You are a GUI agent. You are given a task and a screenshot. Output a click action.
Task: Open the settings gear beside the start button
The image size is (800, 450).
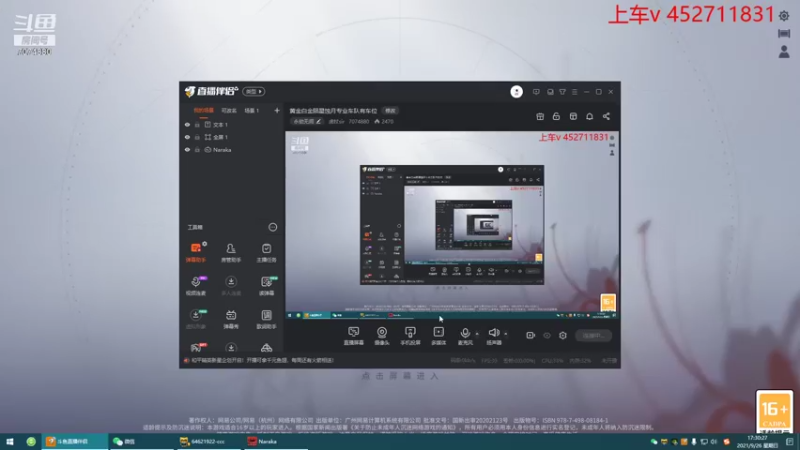[563, 335]
